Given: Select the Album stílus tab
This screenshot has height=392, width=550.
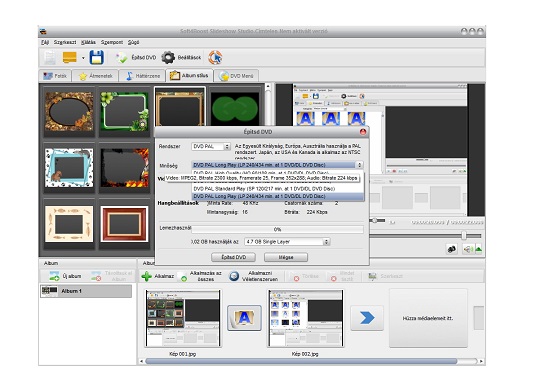Looking at the screenshot, I should pos(189,75).
